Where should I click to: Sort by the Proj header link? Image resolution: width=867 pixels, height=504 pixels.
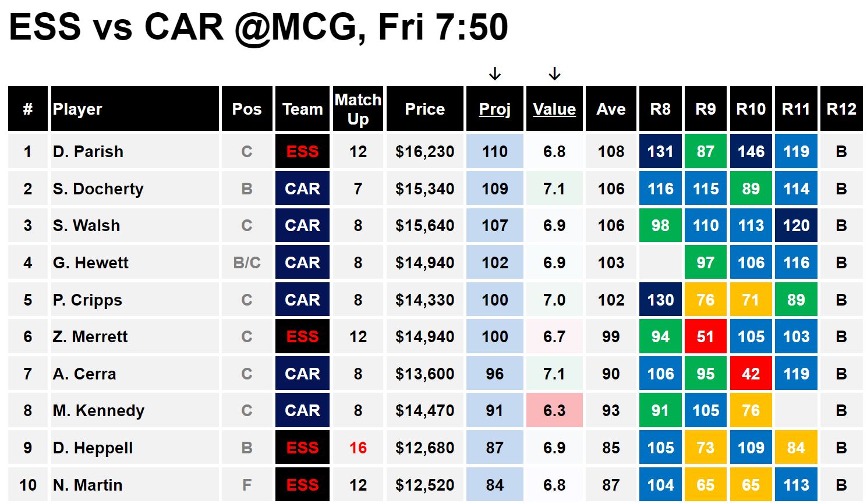click(495, 109)
